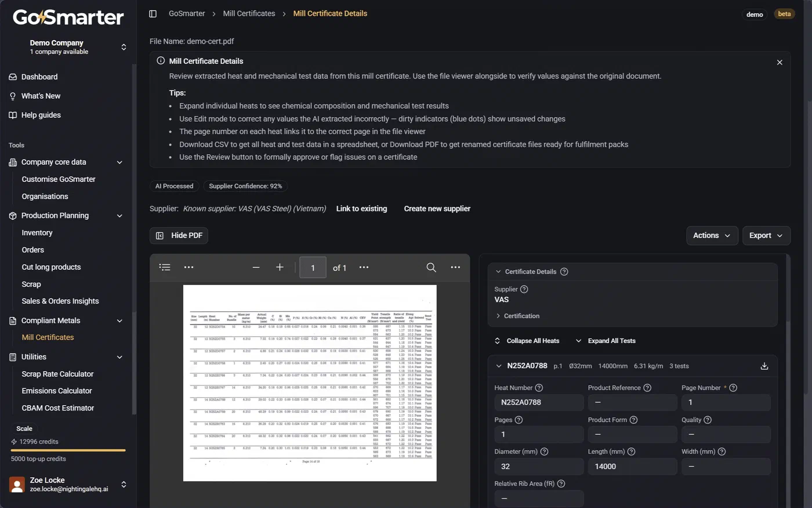Open the PDF viewer right more-options menu

455,267
